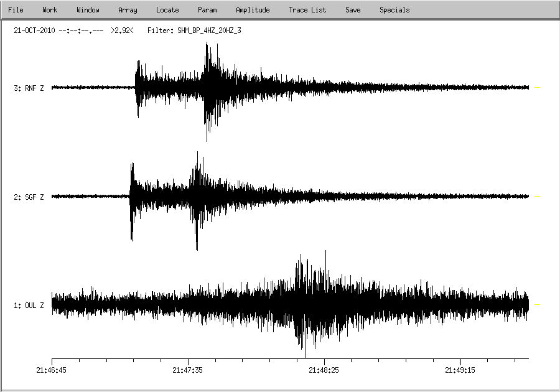Click the 21:46:45 time axis label
560x392 pixels.
click(x=52, y=370)
